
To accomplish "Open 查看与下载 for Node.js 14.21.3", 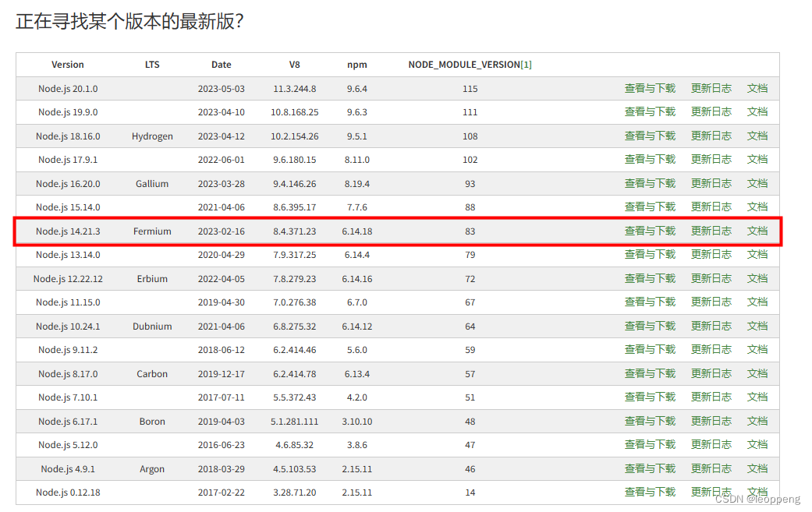I will point(650,231).
